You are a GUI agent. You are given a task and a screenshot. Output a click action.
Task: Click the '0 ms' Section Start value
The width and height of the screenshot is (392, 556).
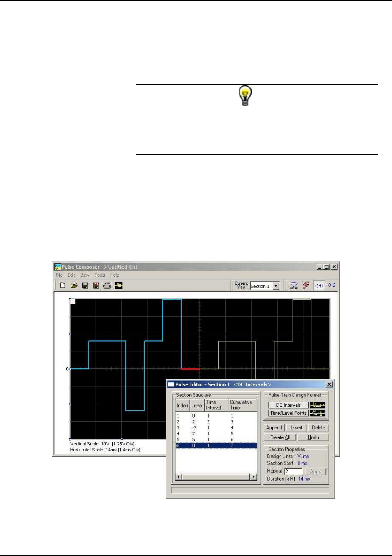(x=302, y=463)
